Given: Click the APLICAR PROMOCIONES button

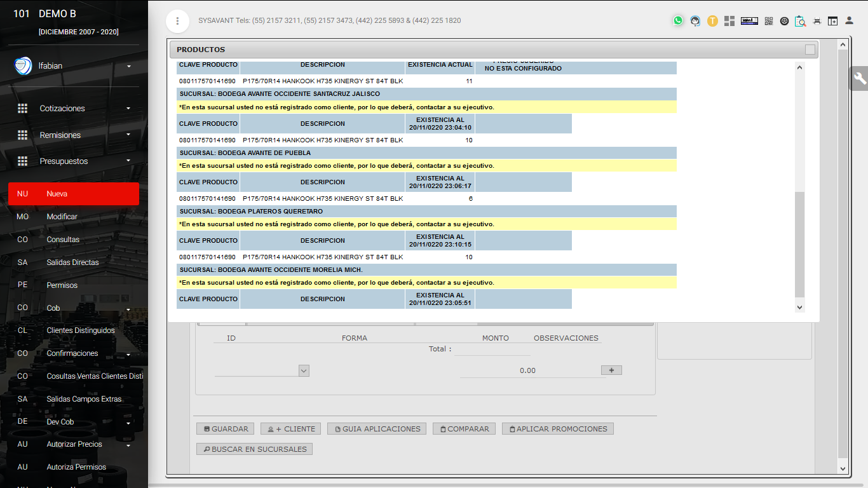Looking at the screenshot, I should [x=558, y=429].
